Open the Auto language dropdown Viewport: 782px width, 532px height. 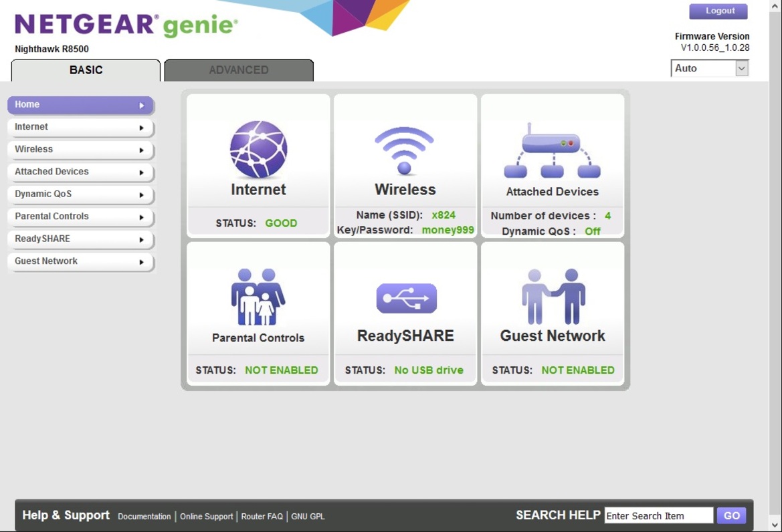click(x=710, y=68)
